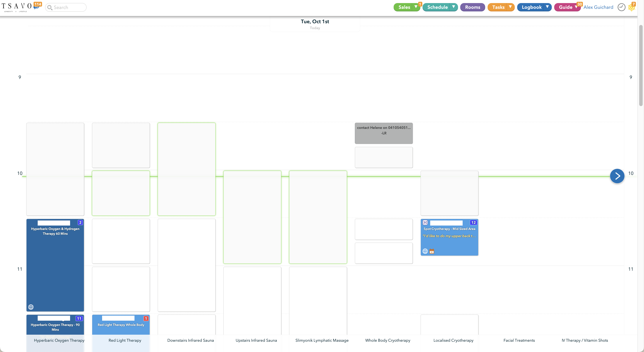Click the 2 badge on Hyperbaric Hydrogen booking

tap(80, 222)
